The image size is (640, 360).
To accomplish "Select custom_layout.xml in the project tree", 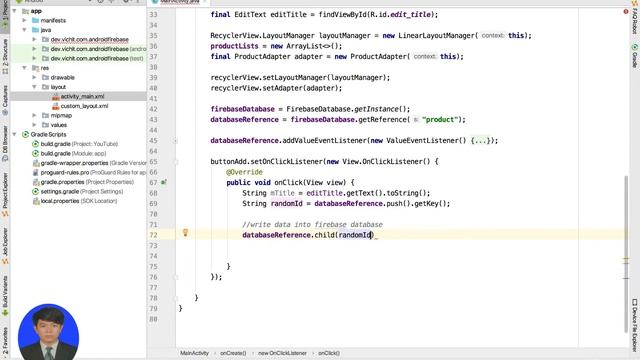I will tap(84, 106).
